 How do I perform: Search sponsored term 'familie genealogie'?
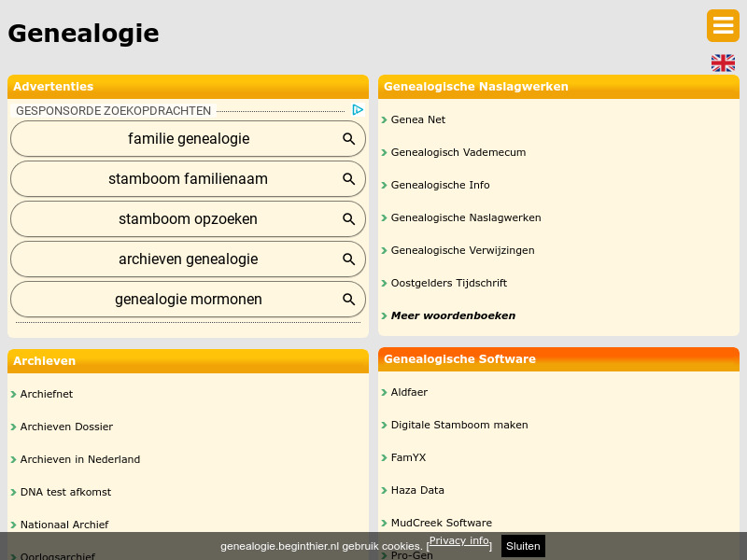coord(189,138)
